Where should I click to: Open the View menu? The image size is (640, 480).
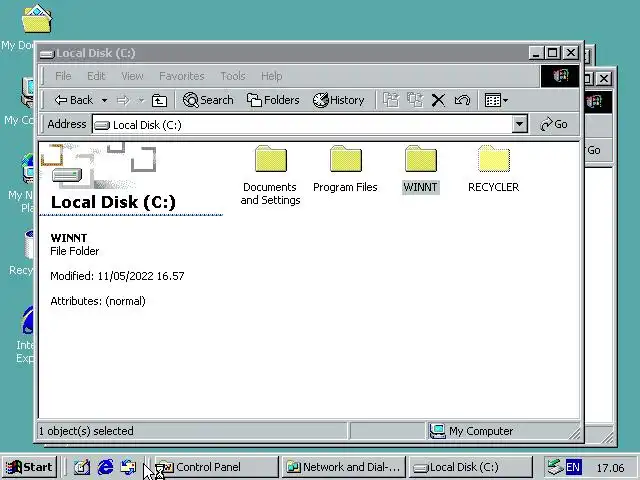click(132, 76)
